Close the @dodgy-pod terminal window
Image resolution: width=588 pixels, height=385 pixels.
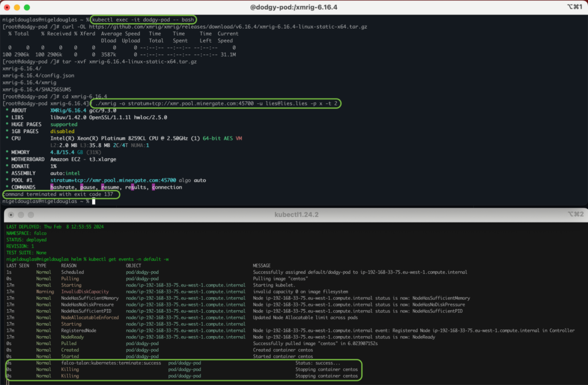click(x=7, y=7)
